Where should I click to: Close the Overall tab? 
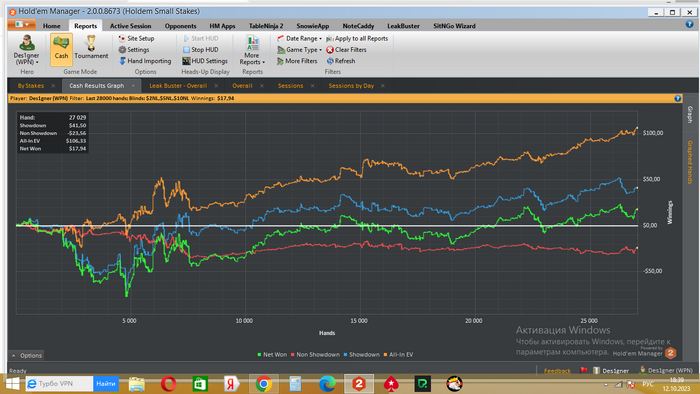[262, 86]
